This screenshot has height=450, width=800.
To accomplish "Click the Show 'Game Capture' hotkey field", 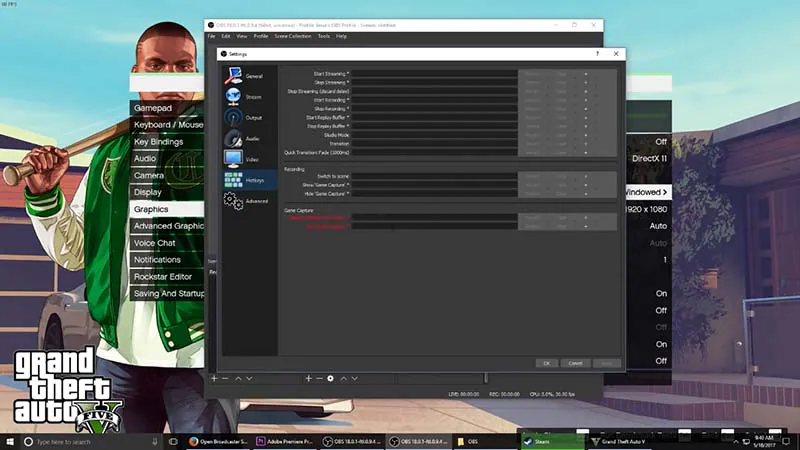I will [x=434, y=185].
